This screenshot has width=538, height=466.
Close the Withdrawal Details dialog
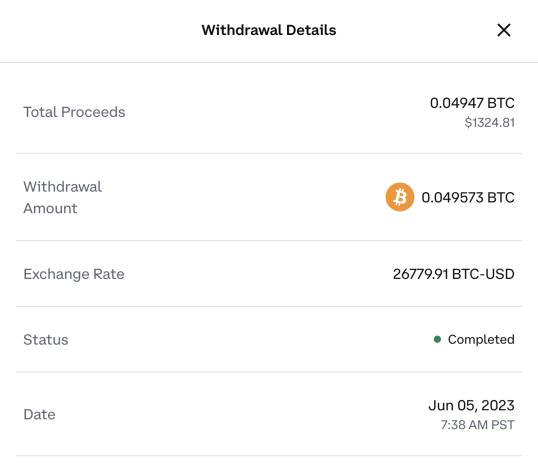[504, 30]
